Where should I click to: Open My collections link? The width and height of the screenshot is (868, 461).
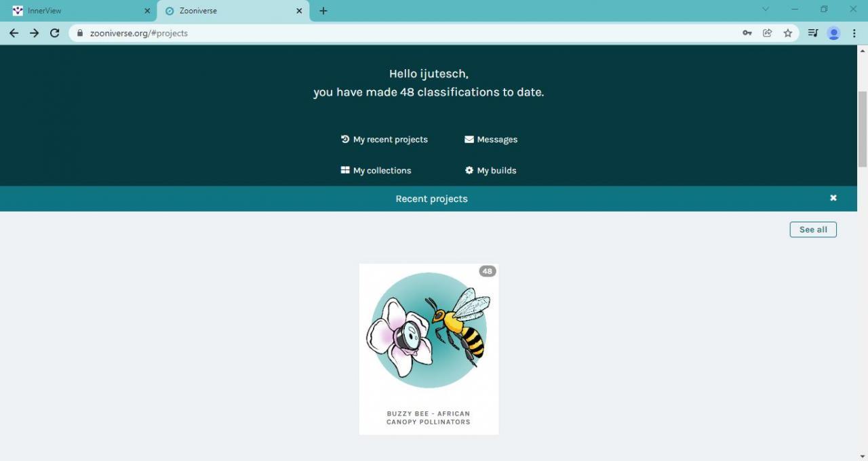pos(376,170)
